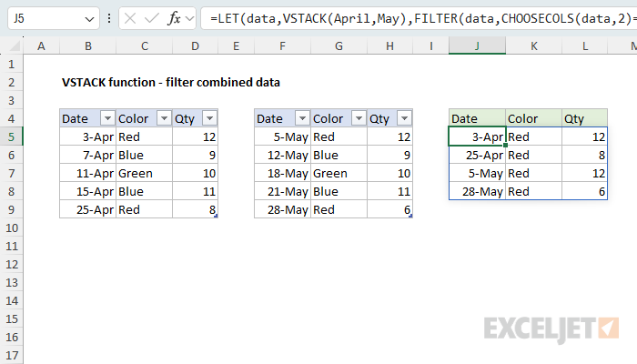This screenshot has height=364, width=637.
Task: Click the cancel (X) icon in formula bar
Action: point(130,18)
